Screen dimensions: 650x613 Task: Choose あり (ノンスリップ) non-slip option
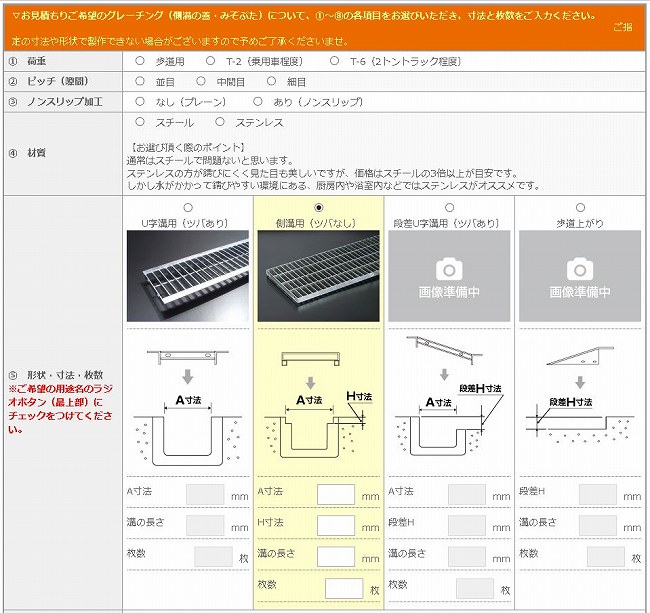pos(257,101)
